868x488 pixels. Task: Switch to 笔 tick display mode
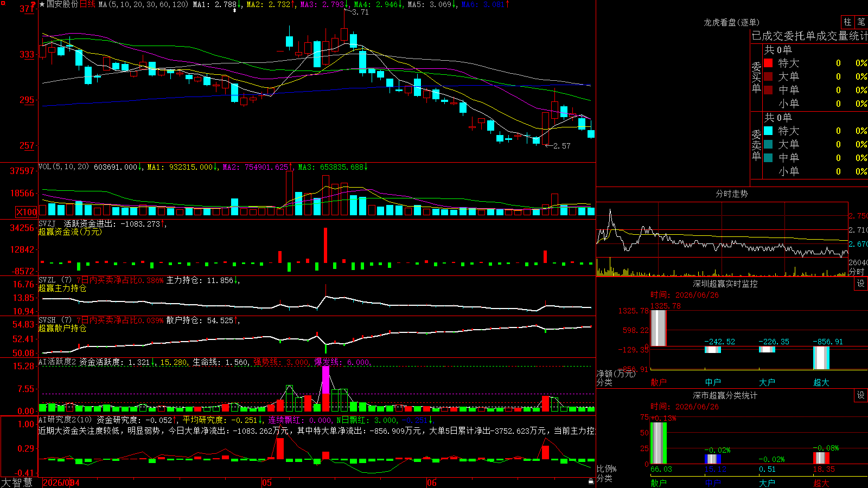point(861,22)
